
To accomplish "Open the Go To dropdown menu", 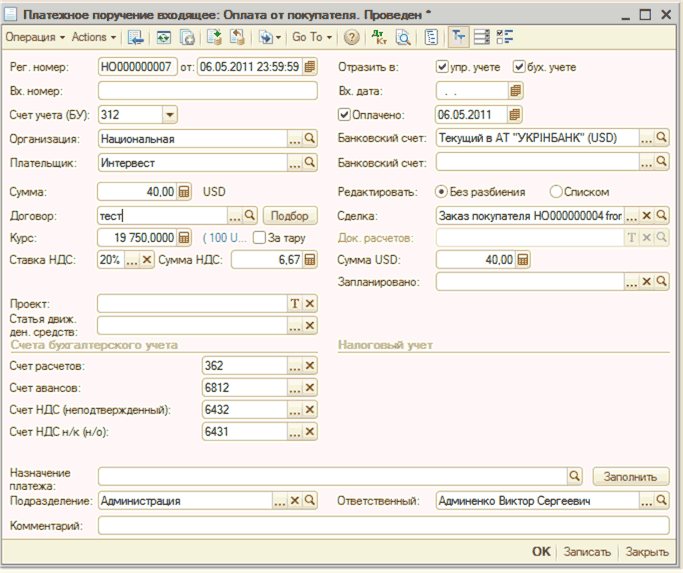I will (x=312, y=37).
